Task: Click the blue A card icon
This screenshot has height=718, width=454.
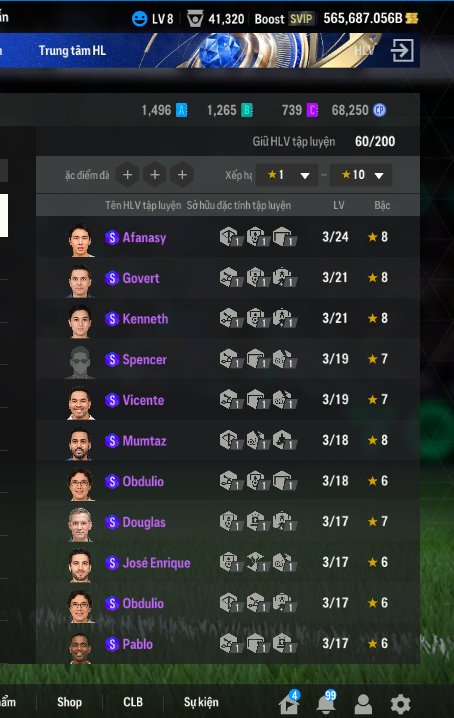Action: [x=182, y=110]
